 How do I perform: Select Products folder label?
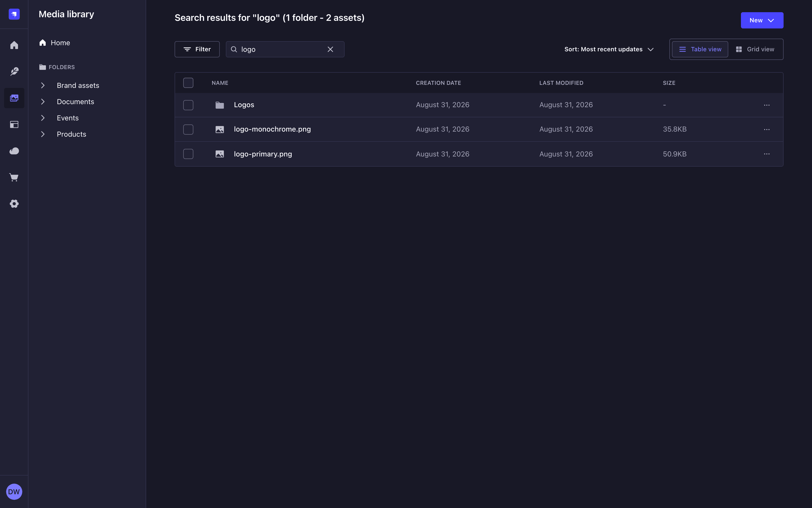[x=72, y=134]
